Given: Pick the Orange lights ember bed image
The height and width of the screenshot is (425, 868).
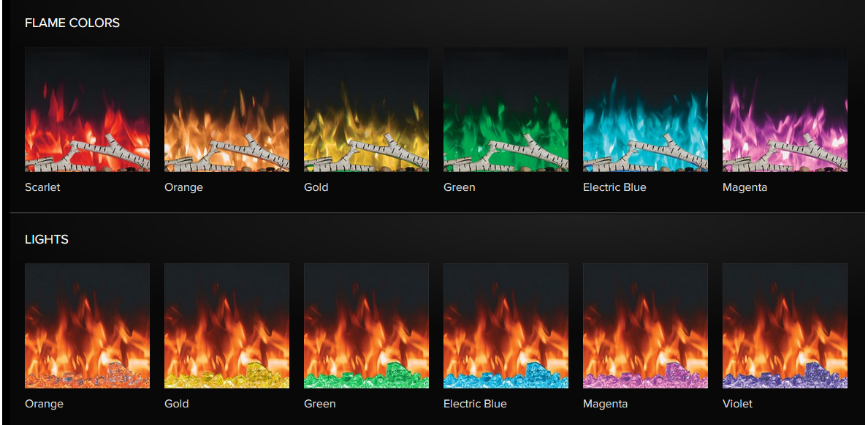Looking at the screenshot, I should pyautogui.click(x=87, y=326).
